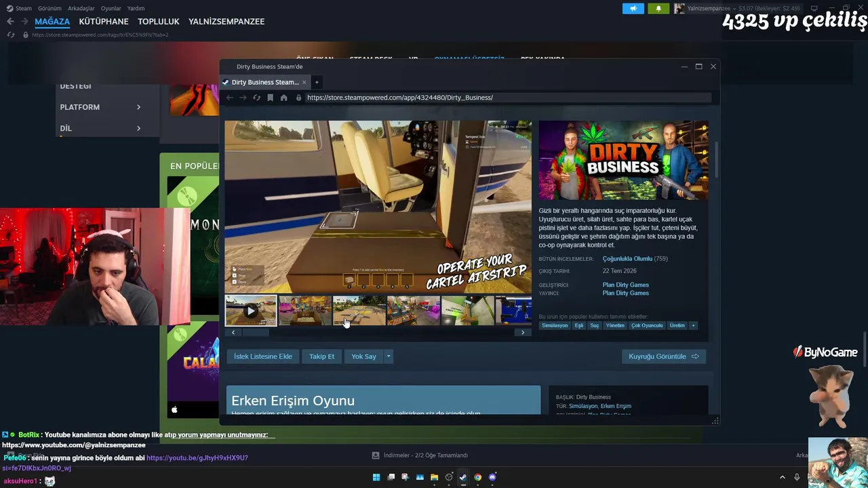Add a tag with the plus button
This screenshot has height=488, width=868.
click(693, 325)
